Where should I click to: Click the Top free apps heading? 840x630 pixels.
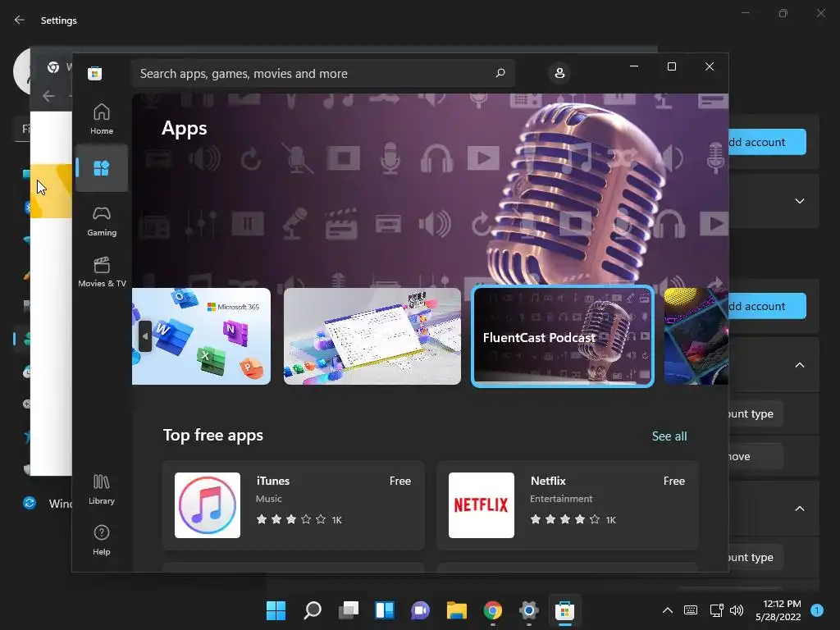[212, 435]
